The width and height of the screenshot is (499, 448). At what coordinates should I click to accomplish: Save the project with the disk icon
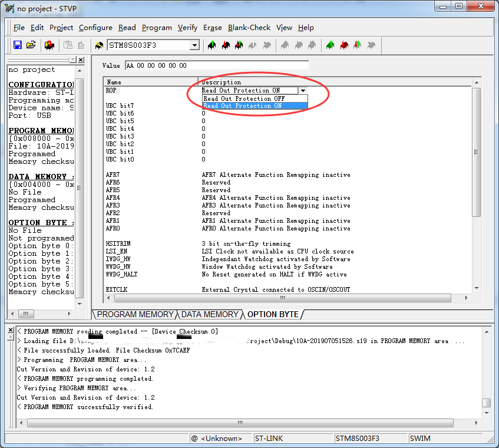point(18,45)
